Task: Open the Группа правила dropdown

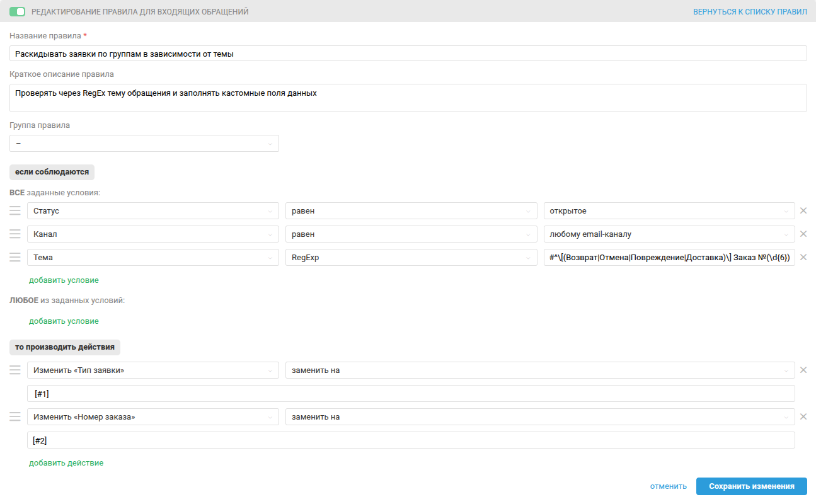Action: click(144, 143)
